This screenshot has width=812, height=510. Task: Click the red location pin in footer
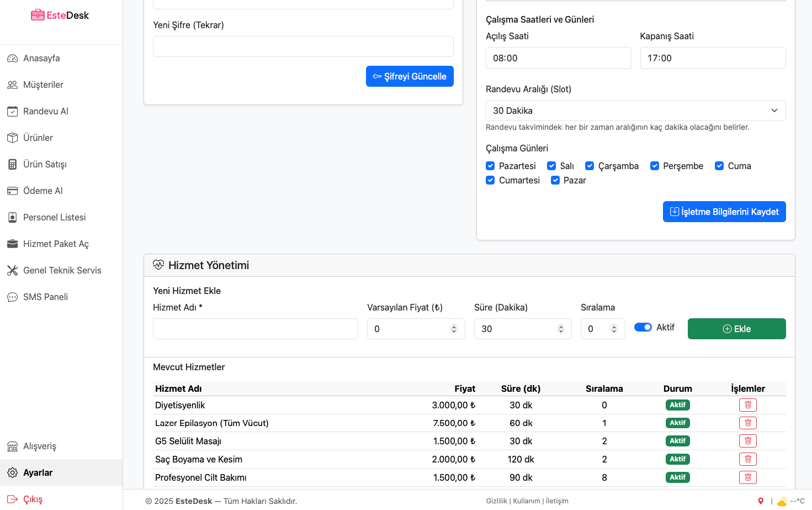click(761, 501)
